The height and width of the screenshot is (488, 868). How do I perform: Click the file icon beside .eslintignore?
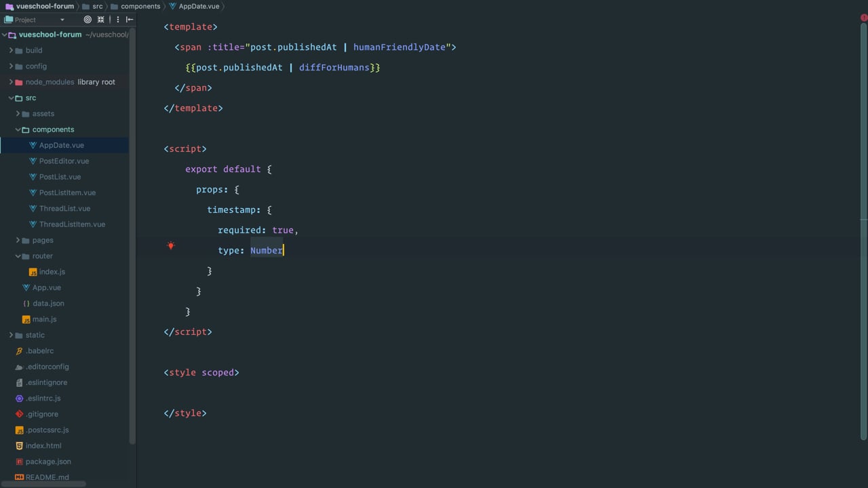click(20, 383)
